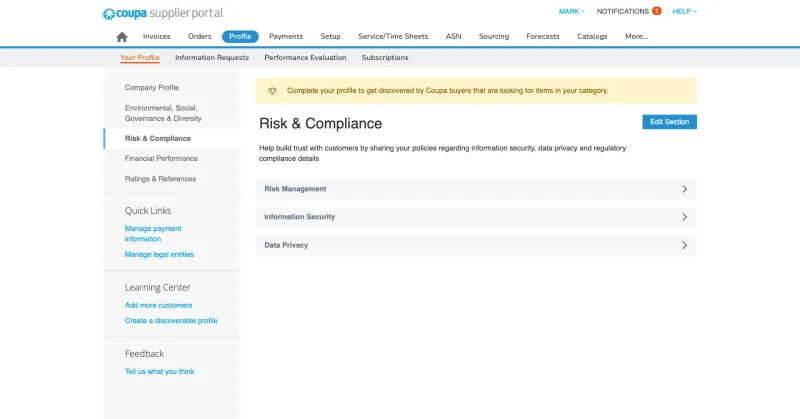The image size is (800, 419).
Task: Click the Quick Links heading
Action: [x=148, y=211]
